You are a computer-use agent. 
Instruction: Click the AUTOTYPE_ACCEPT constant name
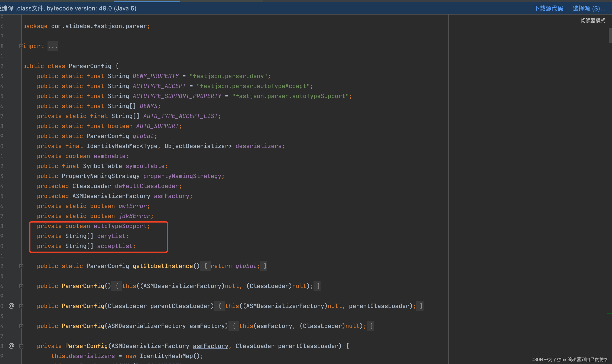pyautogui.click(x=159, y=86)
